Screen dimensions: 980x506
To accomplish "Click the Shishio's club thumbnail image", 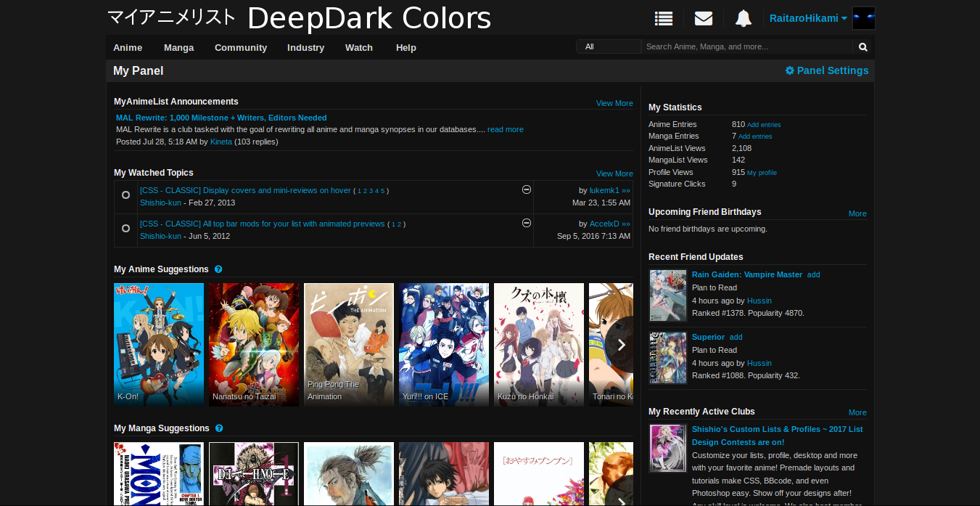I will click(x=668, y=449).
